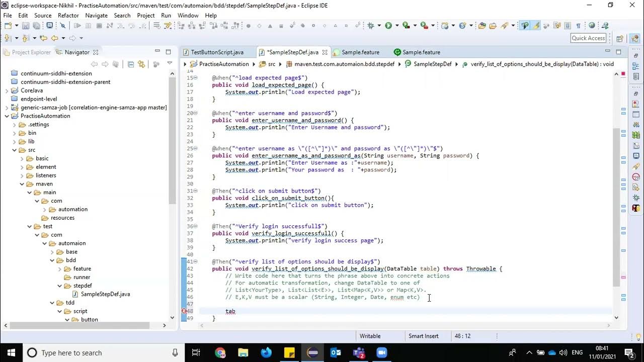The width and height of the screenshot is (644, 362).
Task: Expand the automation folder under main
Action: pos(44,209)
